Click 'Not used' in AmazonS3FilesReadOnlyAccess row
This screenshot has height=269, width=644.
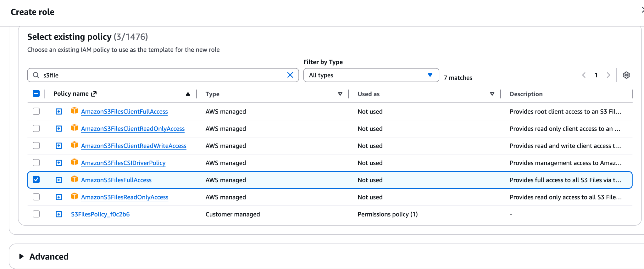coord(370,197)
